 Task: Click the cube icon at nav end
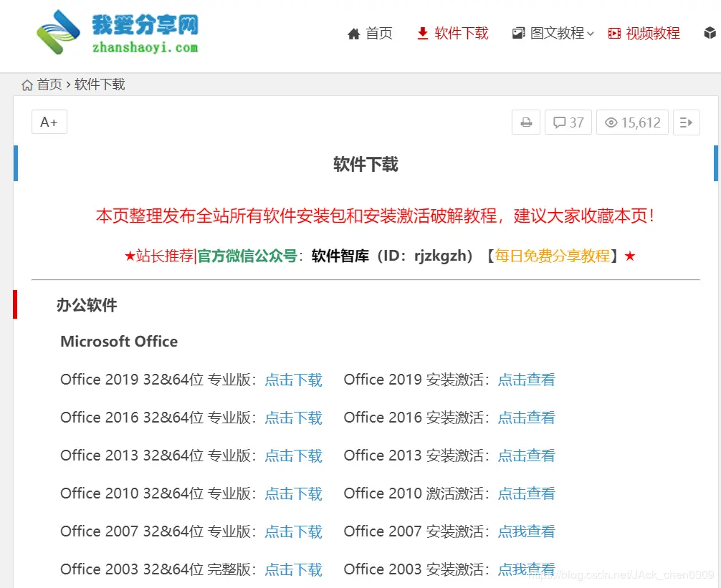tap(710, 33)
